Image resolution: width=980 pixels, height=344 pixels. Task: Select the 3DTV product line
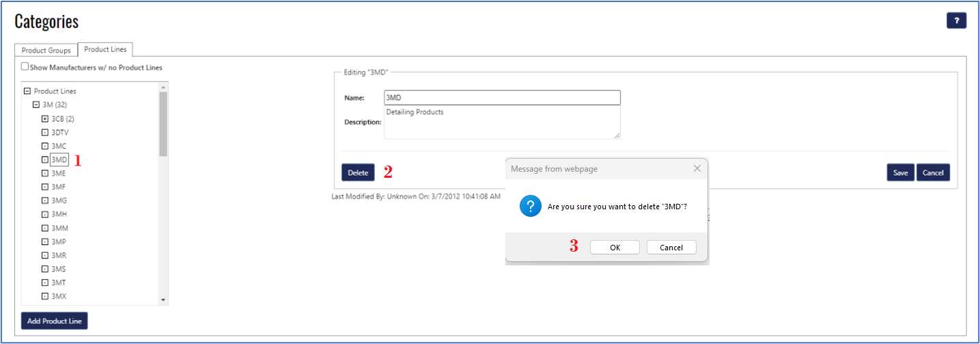(59, 132)
